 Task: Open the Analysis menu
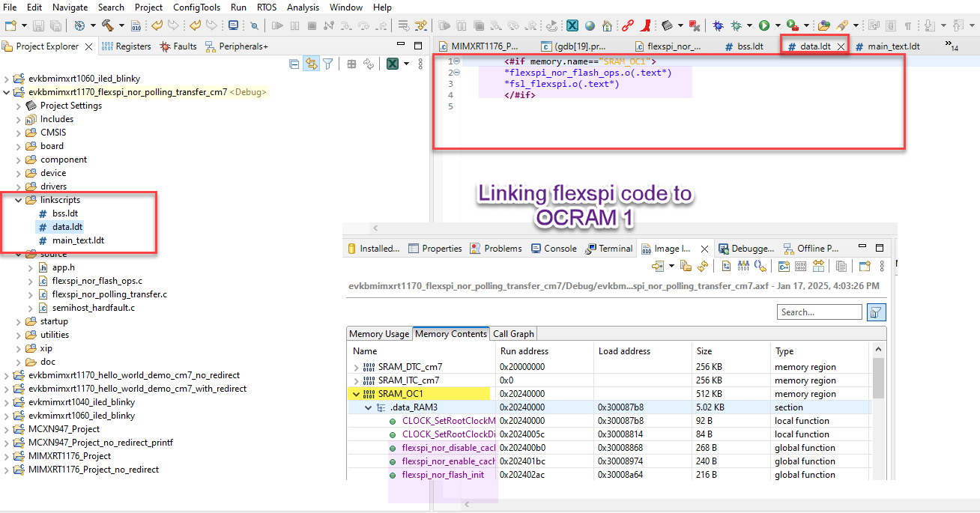tap(303, 7)
